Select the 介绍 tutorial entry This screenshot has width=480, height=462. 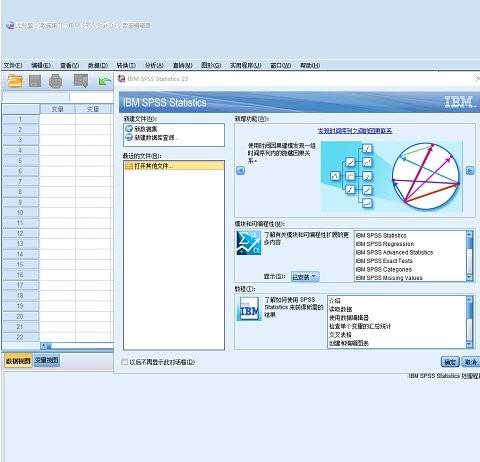335,301
